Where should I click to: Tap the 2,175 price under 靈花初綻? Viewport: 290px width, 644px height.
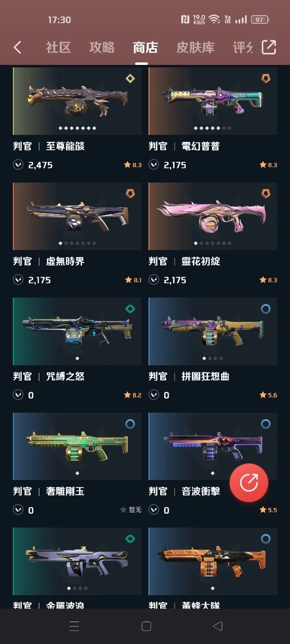click(175, 280)
